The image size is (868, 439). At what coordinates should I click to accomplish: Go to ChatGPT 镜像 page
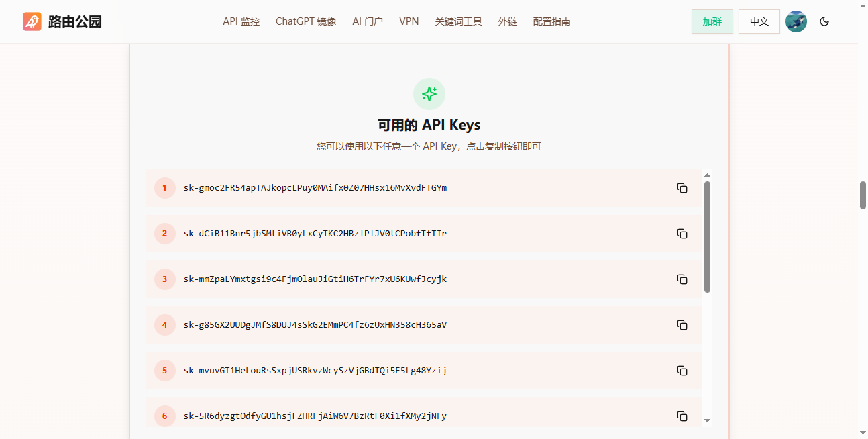tap(305, 21)
